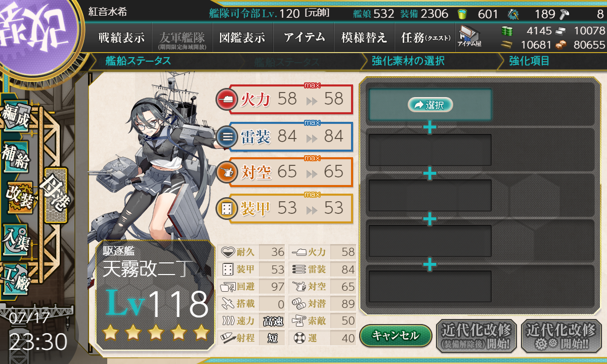This screenshot has width=607, height=364.
Task: Open the アイテム屋 shop icon
Action: pyautogui.click(x=469, y=36)
